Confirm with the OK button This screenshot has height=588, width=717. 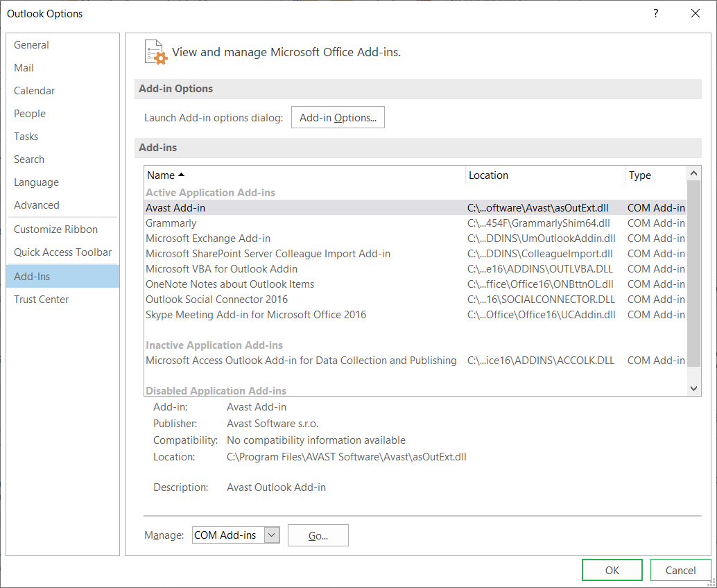(612, 570)
